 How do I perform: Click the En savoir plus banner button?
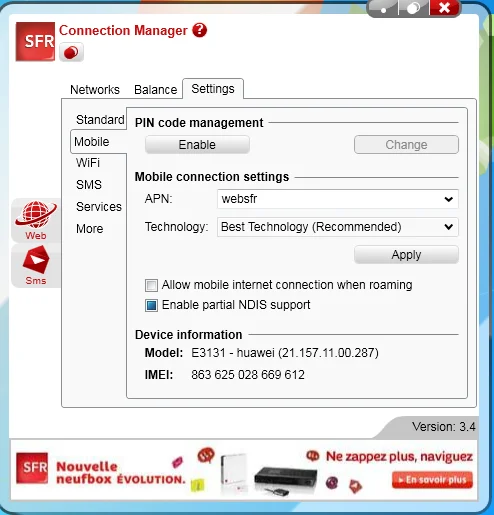432,480
